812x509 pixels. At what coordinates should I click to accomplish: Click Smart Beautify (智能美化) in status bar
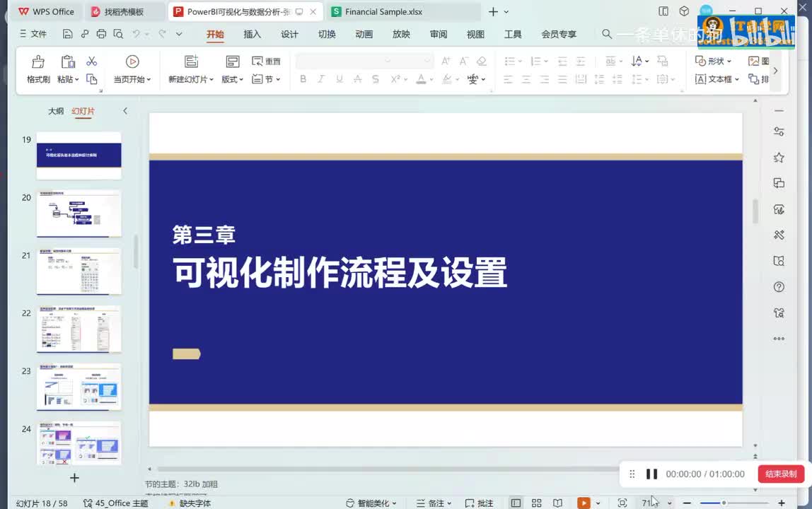[371, 503]
